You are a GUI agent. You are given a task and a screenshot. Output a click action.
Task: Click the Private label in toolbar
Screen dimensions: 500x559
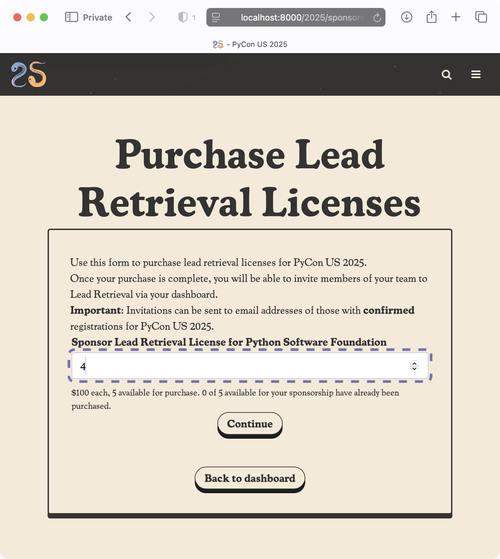pyautogui.click(x=97, y=17)
